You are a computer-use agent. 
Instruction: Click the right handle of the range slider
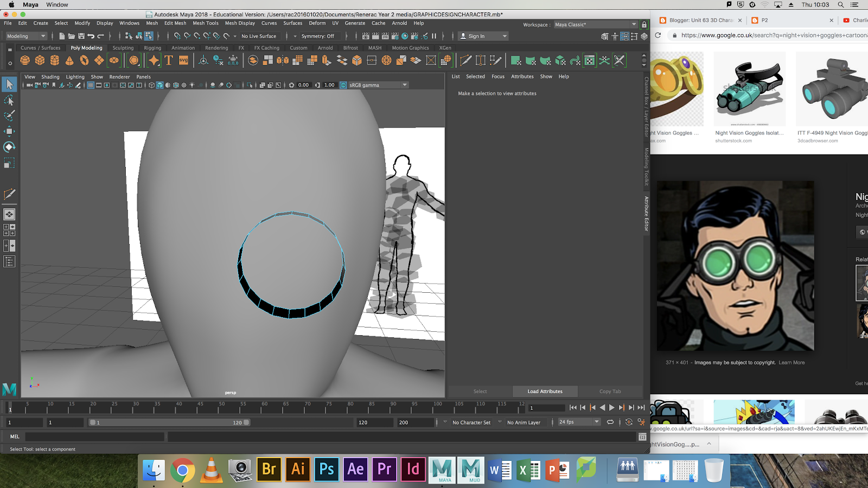click(246, 422)
